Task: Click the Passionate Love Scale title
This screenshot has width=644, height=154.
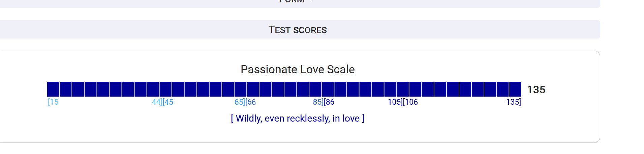Action: [298, 70]
